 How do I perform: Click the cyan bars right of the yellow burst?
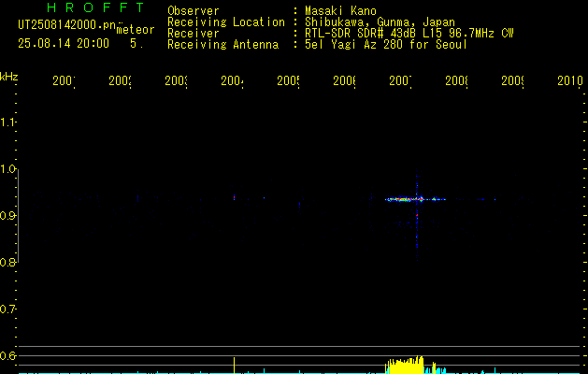pyautogui.click(x=436, y=368)
